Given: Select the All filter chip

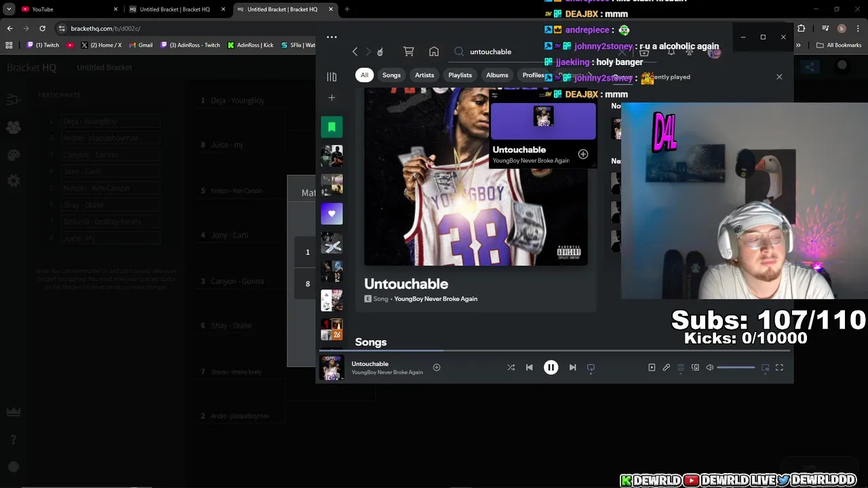Looking at the screenshot, I should click(364, 75).
